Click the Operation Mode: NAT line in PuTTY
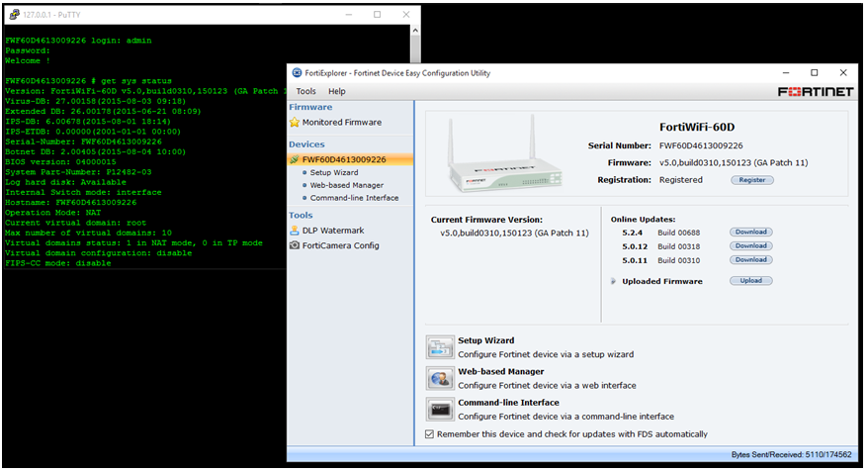 [53, 212]
